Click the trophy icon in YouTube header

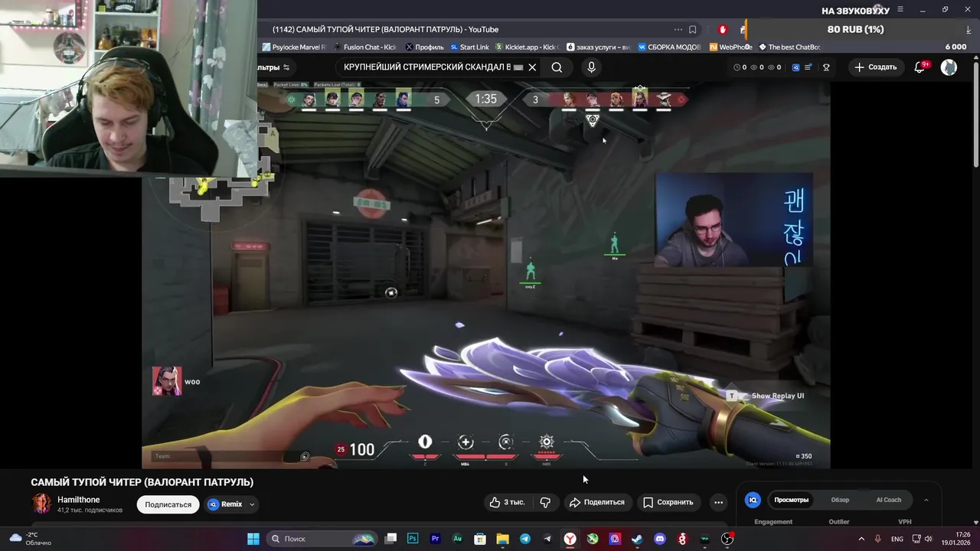(x=826, y=67)
